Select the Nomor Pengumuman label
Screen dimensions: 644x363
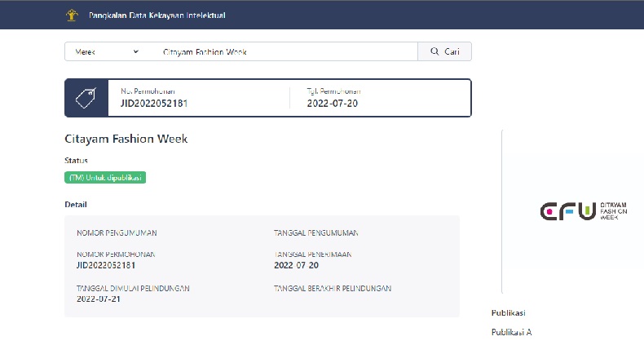pos(117,232)
